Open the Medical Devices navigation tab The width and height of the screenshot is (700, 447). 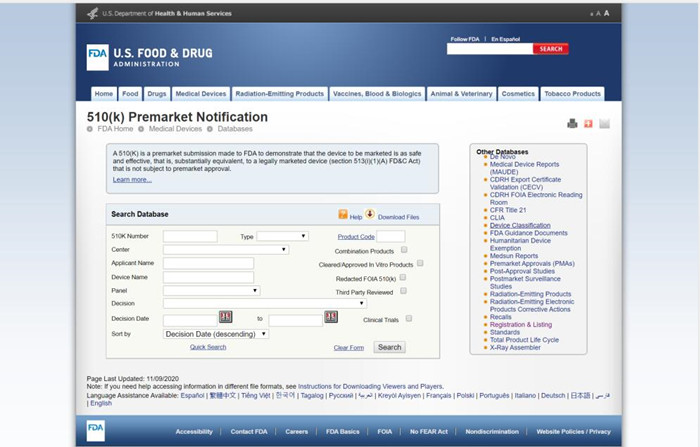pyautogui.click(x=200, y=94)
